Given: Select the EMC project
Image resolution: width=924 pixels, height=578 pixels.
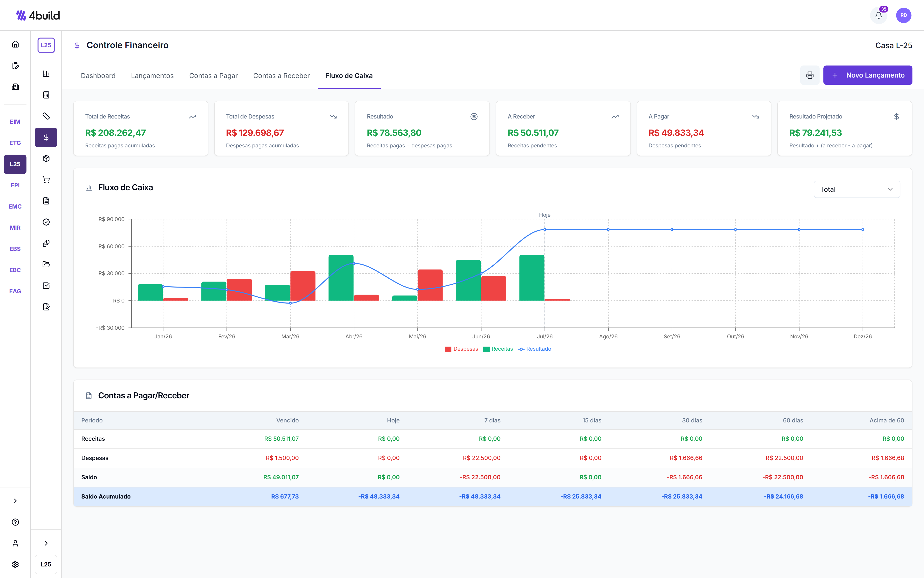Looking at the screenshot, I should (15, 206).
